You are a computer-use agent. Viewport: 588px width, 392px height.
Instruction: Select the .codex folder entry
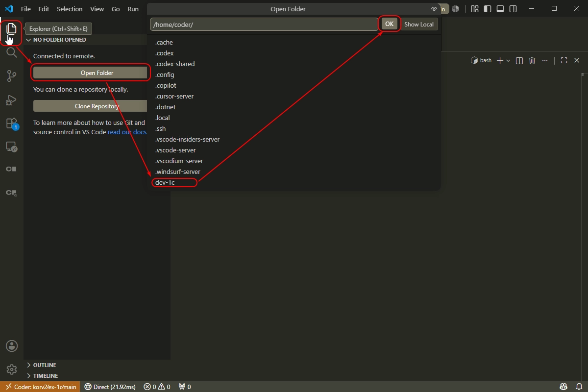(x=164, y=53)
